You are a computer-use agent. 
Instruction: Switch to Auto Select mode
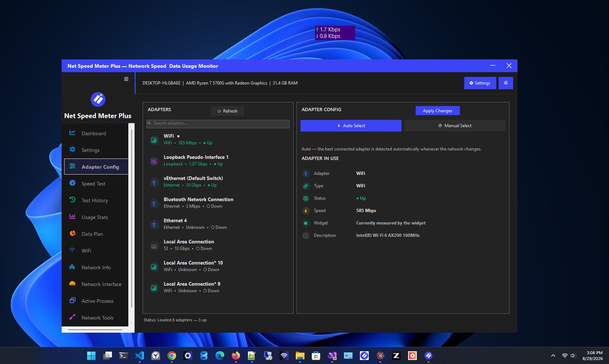tap(351, 126)
